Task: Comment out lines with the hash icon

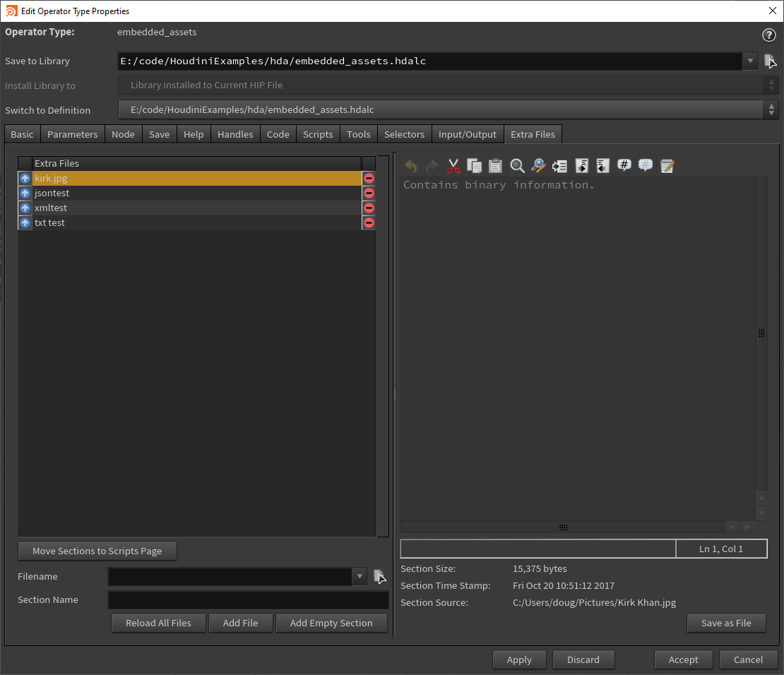Action: [624, 166]
